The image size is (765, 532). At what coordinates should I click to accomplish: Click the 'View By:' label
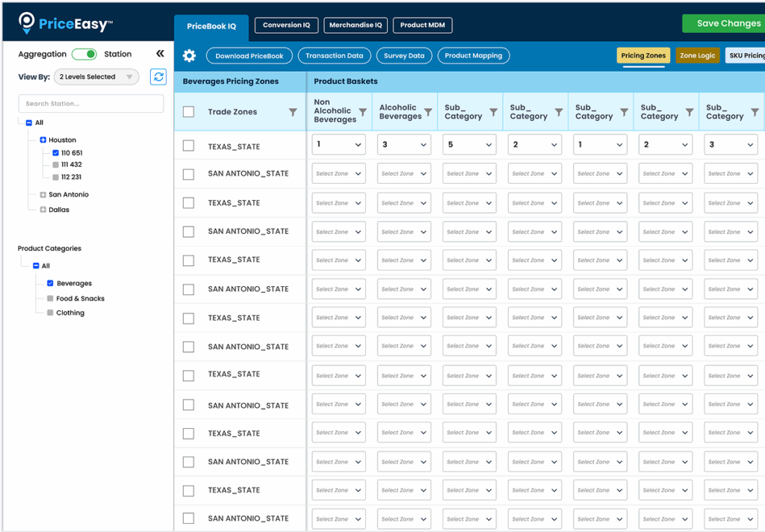(34, 77)
